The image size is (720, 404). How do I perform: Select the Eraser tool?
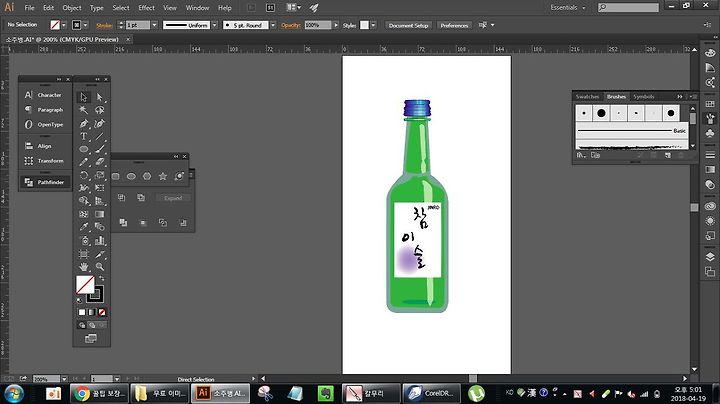coord(100,162)
